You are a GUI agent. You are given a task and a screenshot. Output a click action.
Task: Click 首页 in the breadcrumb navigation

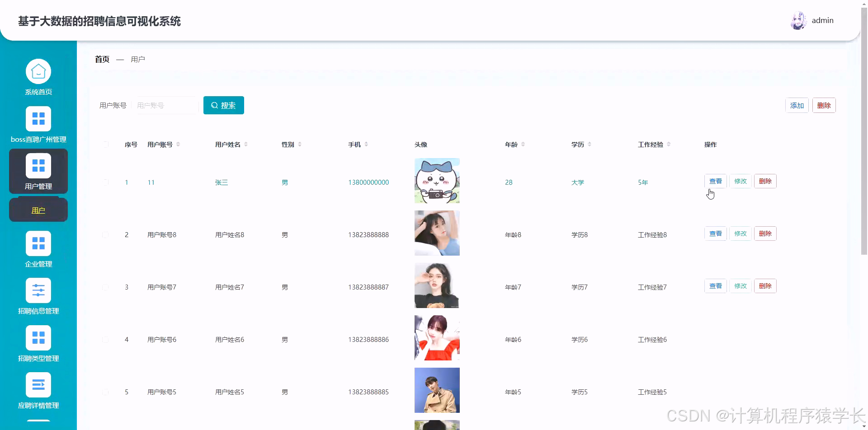[x=101, y=59]
